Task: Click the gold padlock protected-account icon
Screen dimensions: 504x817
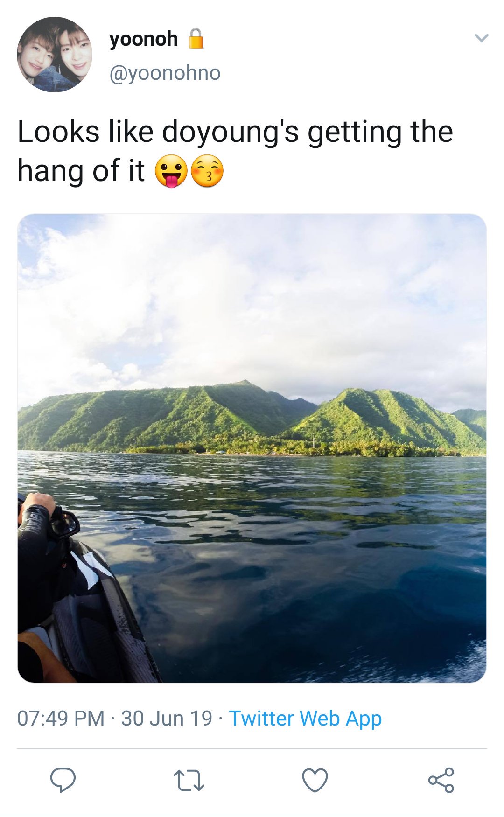Action: pos(196,39)
